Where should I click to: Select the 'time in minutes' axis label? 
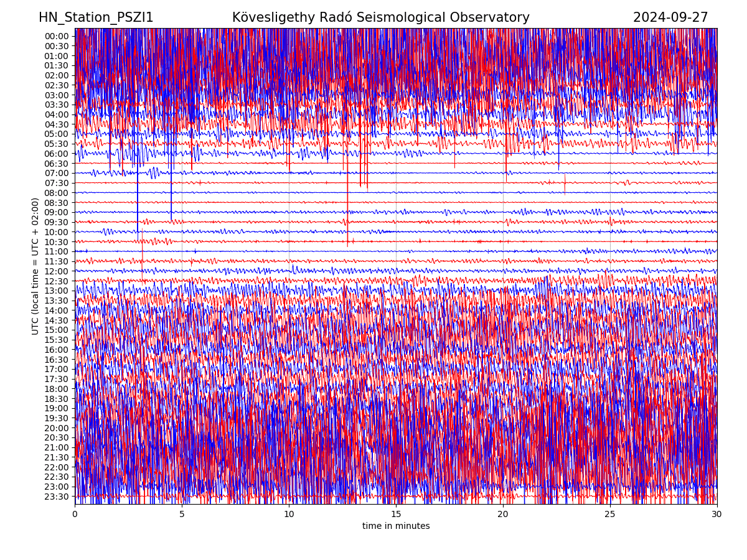pyautogui.click(x=396, y=526)
